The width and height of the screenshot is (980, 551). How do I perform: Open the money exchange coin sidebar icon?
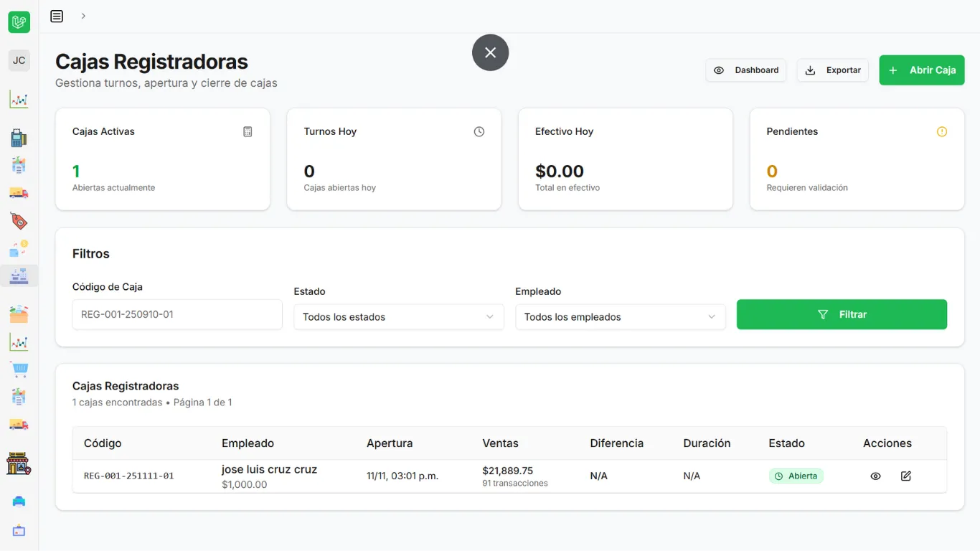pos(19,248)
